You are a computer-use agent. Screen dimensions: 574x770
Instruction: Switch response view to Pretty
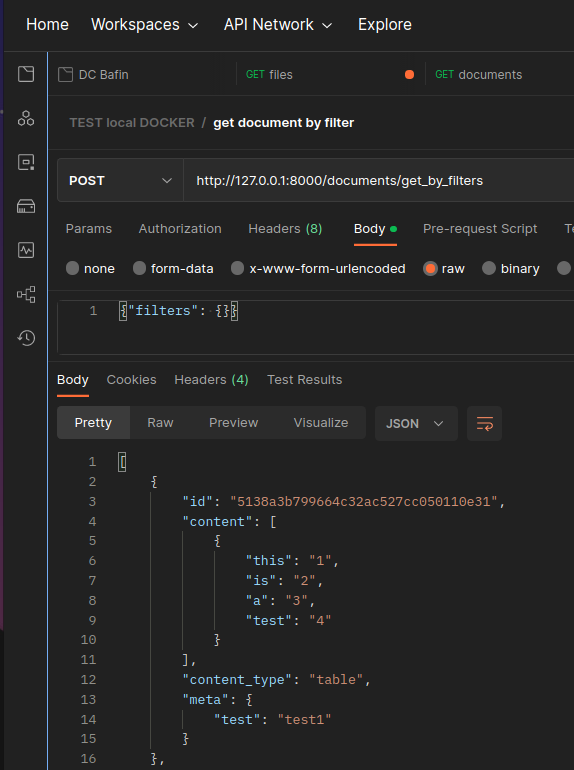coord(93,423)
